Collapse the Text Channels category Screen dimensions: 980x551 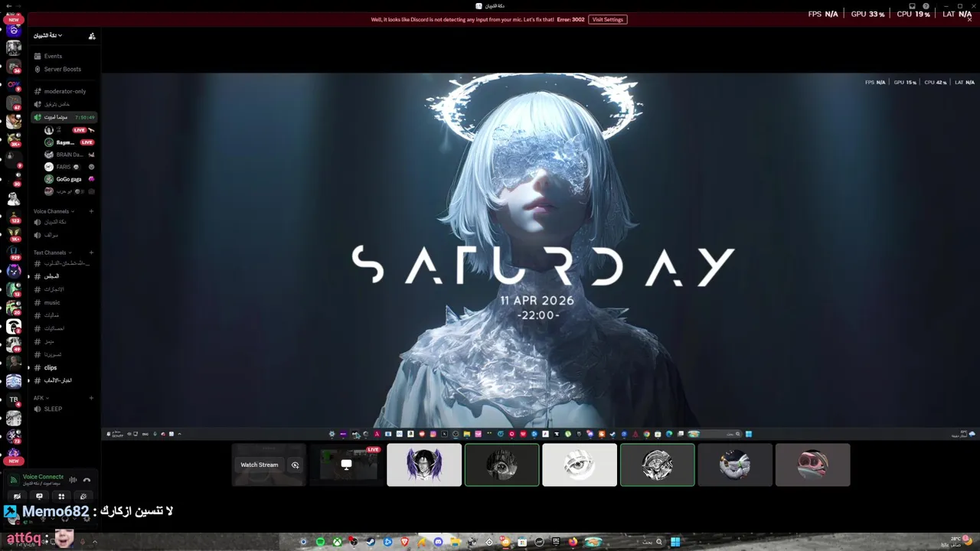(x=52, y=253)
